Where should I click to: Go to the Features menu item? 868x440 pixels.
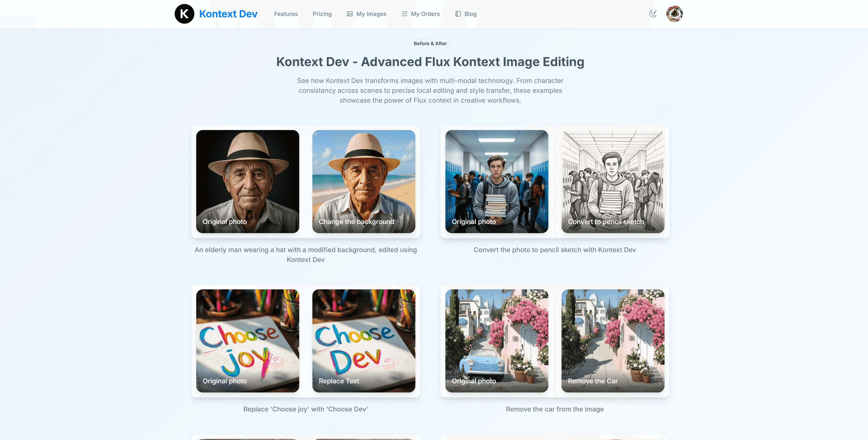[286, 14]
